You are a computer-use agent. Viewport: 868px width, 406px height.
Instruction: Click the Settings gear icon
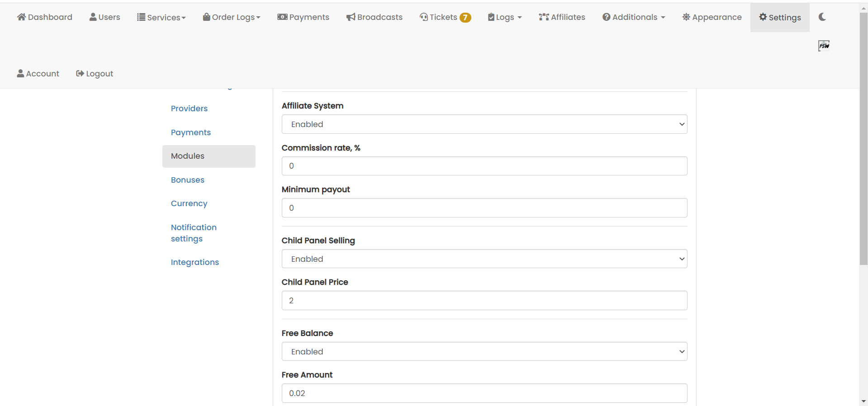click(763, 17)
